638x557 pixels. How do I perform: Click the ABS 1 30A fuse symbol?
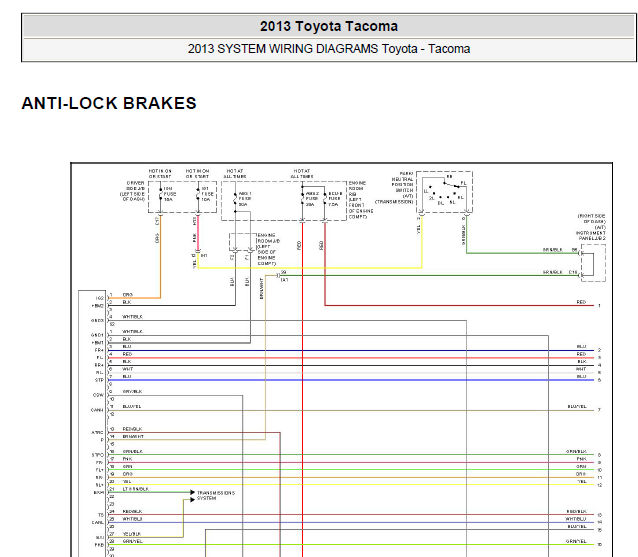coord(235,199)
